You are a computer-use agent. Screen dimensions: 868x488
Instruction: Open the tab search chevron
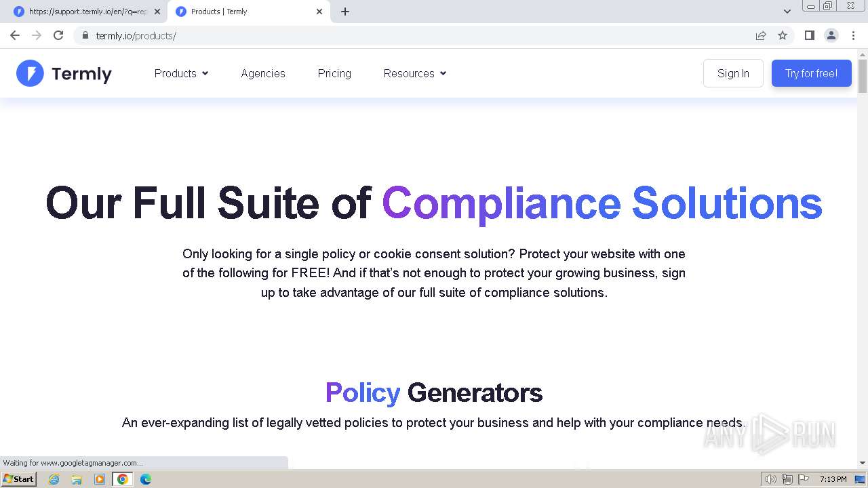coord(787,12)
